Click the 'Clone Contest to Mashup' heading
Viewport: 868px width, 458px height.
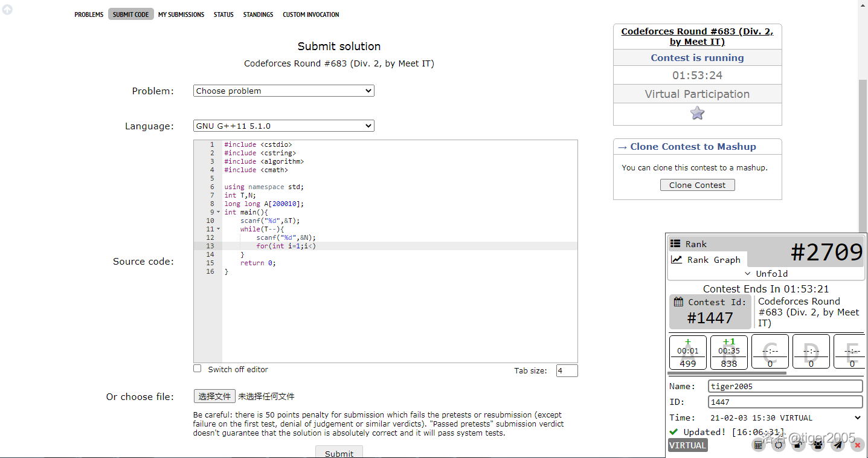(x=693, y=147)
